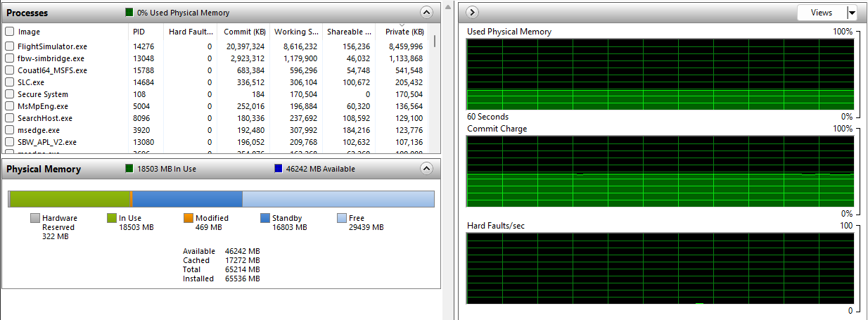The width and height of the screenshot is (868, 320).
Task: Select the SLC.exe row name
Action: [x=31, y=82]
